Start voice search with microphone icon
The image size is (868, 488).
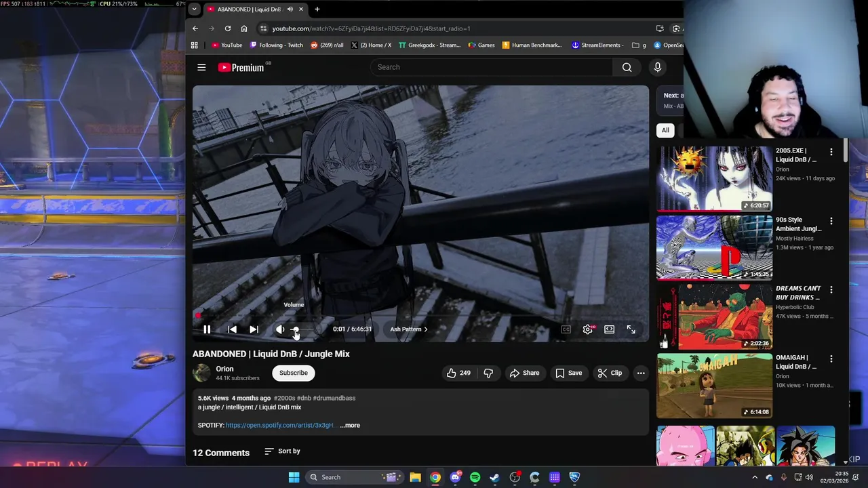click(x=657, y=67)
